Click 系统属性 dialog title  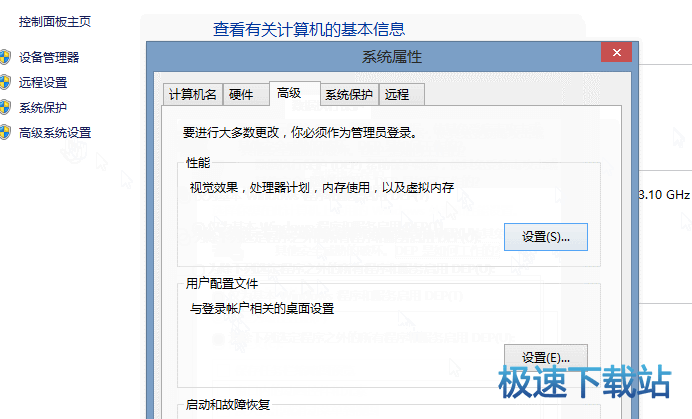pyautogui.click(x=392, y=57)
